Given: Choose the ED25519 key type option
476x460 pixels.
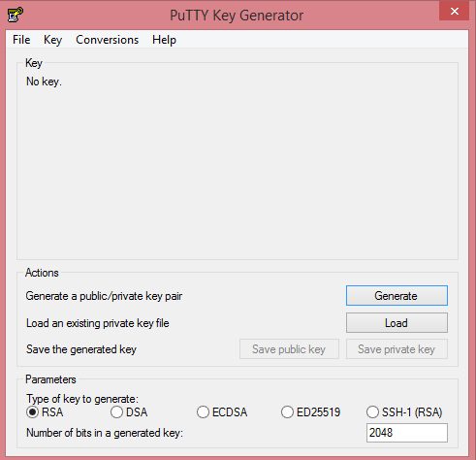Looking at the screenshot, I should click(x=310, y=412).
